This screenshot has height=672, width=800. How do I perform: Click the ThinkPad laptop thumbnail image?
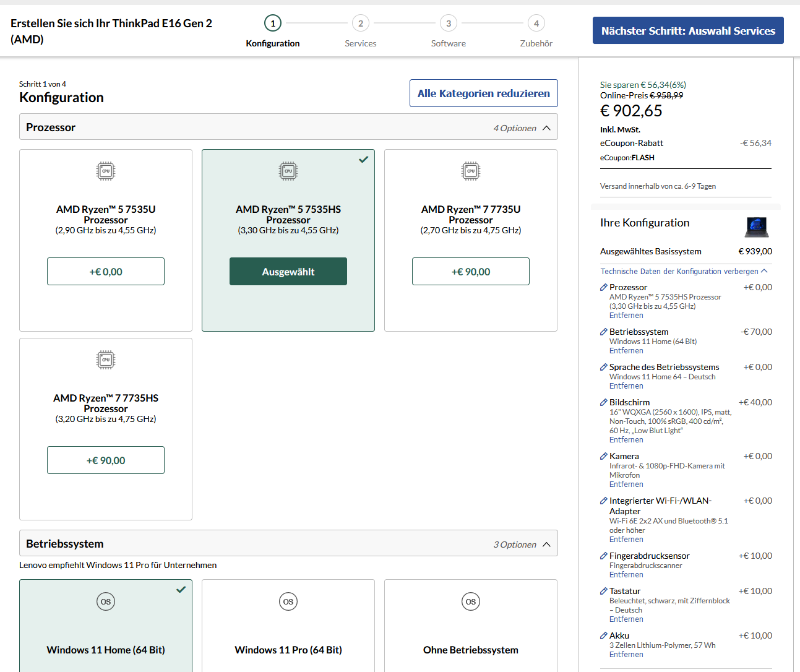[x=756, y=227]
